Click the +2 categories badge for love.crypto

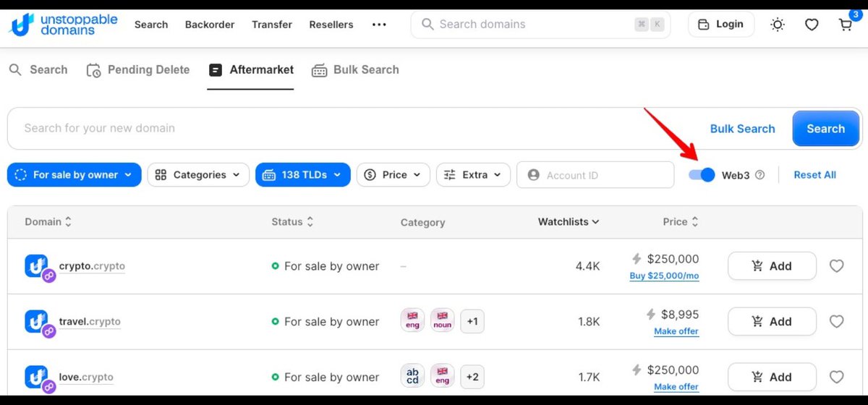[x=472, y=377]
